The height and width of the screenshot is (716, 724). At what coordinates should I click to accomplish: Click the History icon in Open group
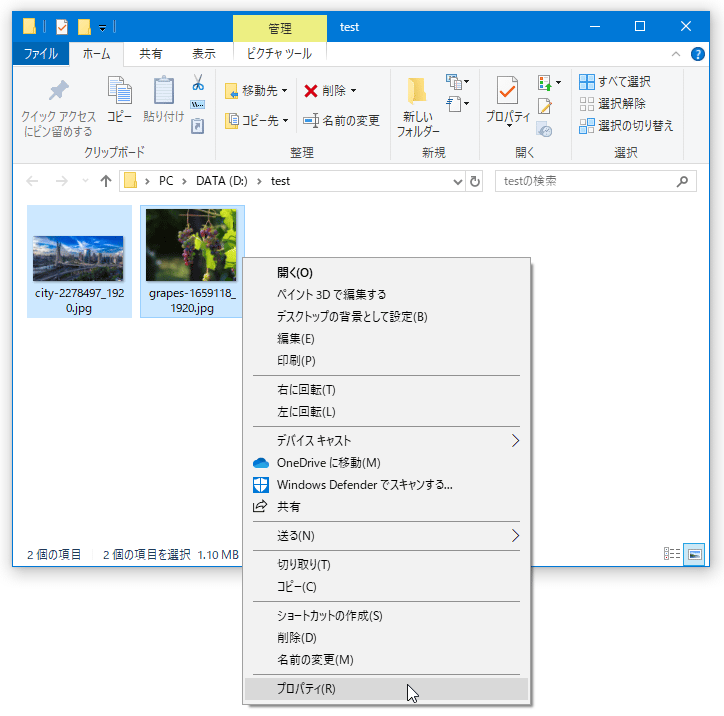[545, 129]
